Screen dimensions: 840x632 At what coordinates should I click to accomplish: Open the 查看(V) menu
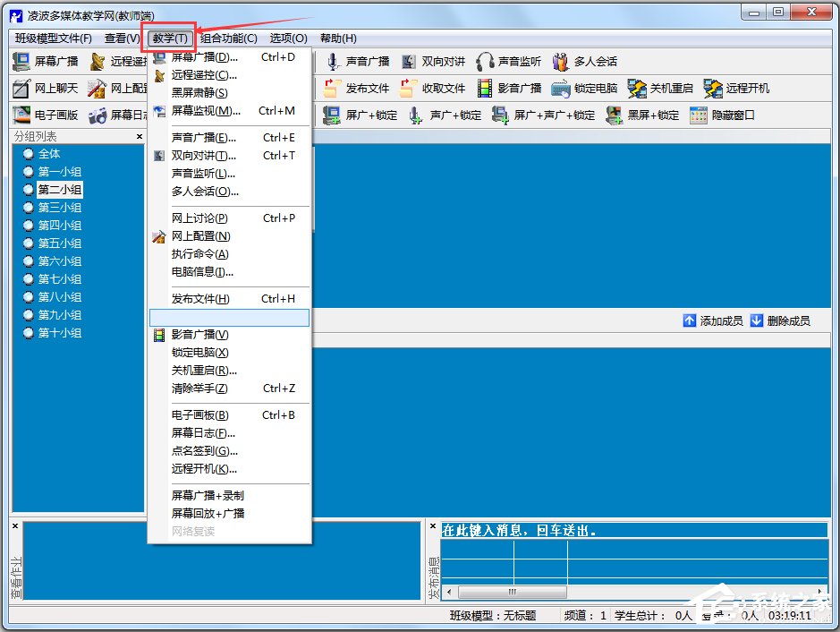click(122, 38)
